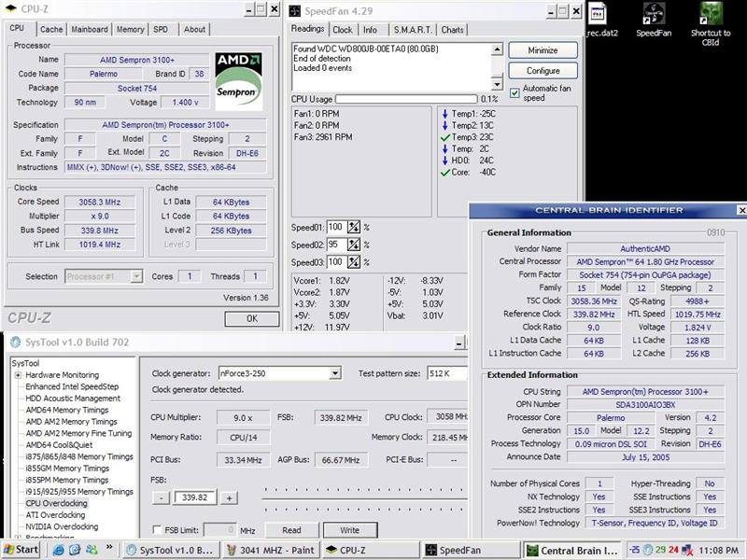Click the AMD Sempron logo in CPU-Z

point(238,81)
